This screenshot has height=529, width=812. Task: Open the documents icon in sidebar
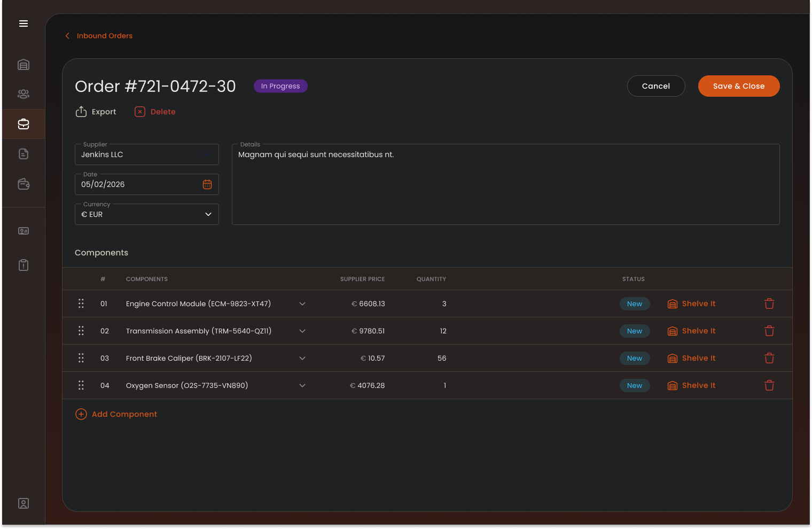pyautogui.click(x=24, y=154)
